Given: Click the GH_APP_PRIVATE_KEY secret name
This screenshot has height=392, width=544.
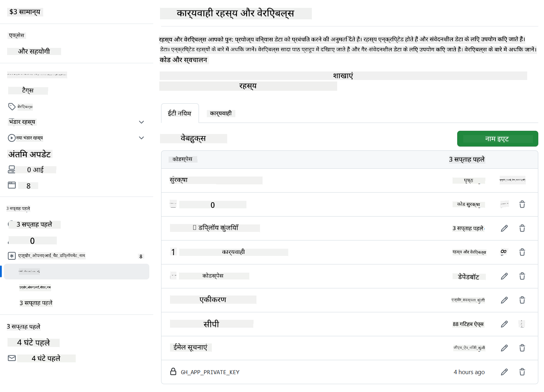Looking at the screenshot, I should (x=210, y=372).
